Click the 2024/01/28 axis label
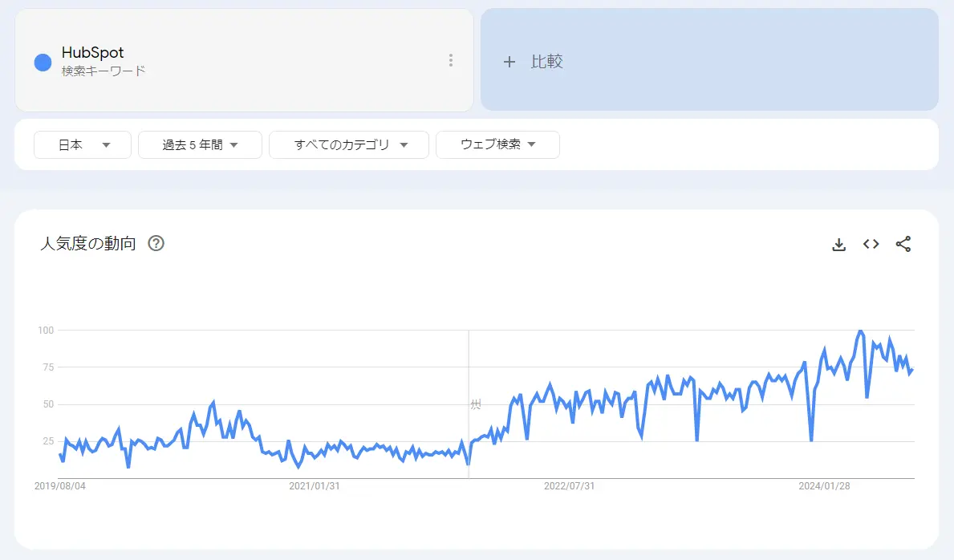The image size is (954, 560). [824, 485]
